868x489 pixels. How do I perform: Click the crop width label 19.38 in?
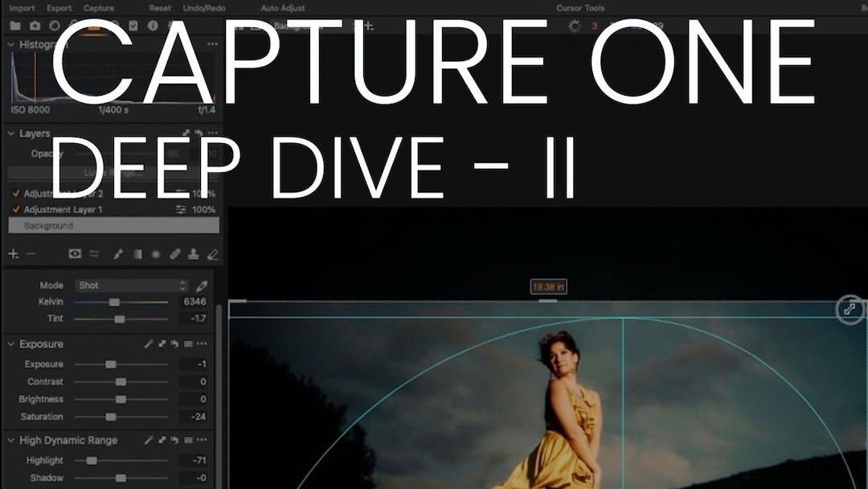click(548, 287)
